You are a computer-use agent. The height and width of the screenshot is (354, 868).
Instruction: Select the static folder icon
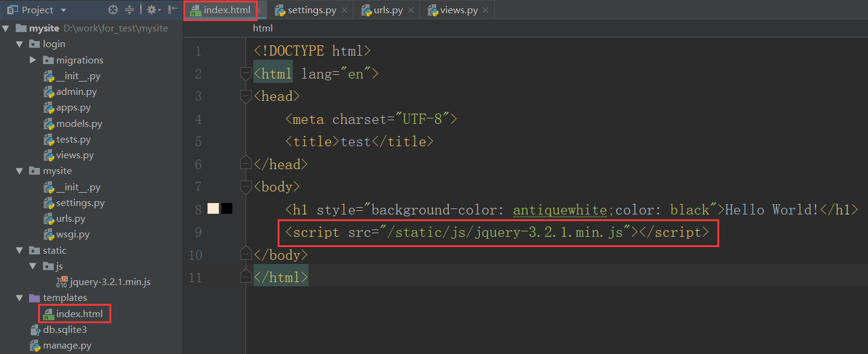(x=34, y=250)
